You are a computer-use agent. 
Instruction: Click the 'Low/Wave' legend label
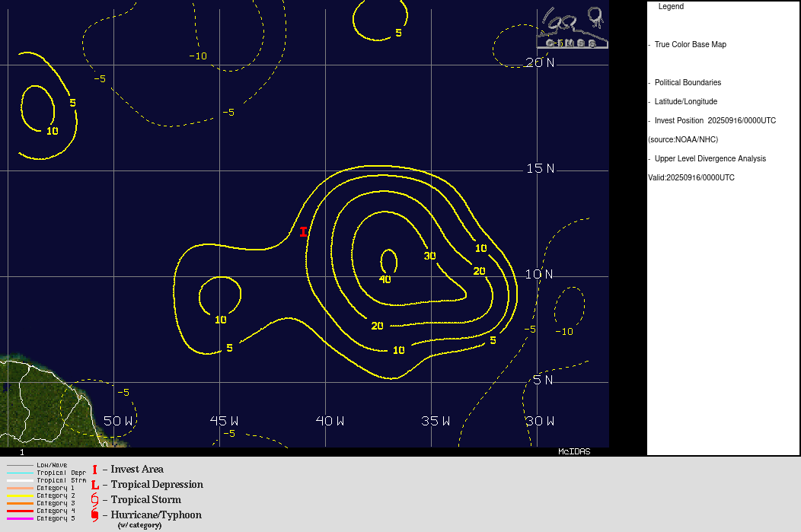52,465
